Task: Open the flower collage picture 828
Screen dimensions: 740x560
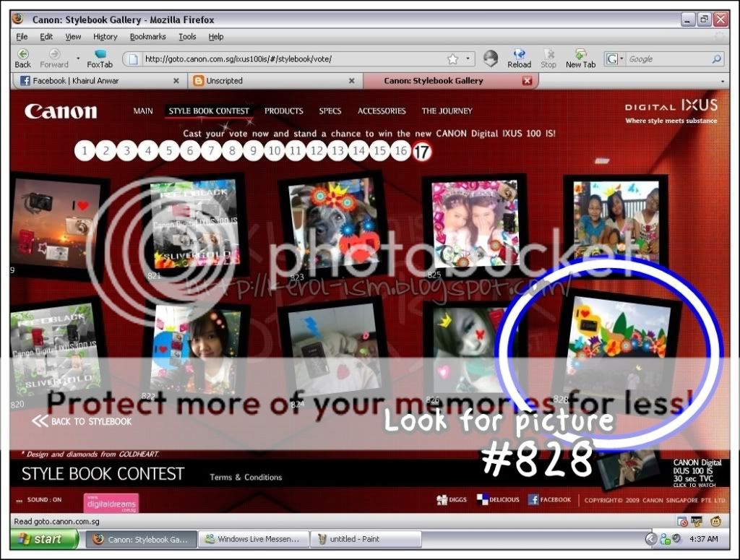Action: (619, 349)
